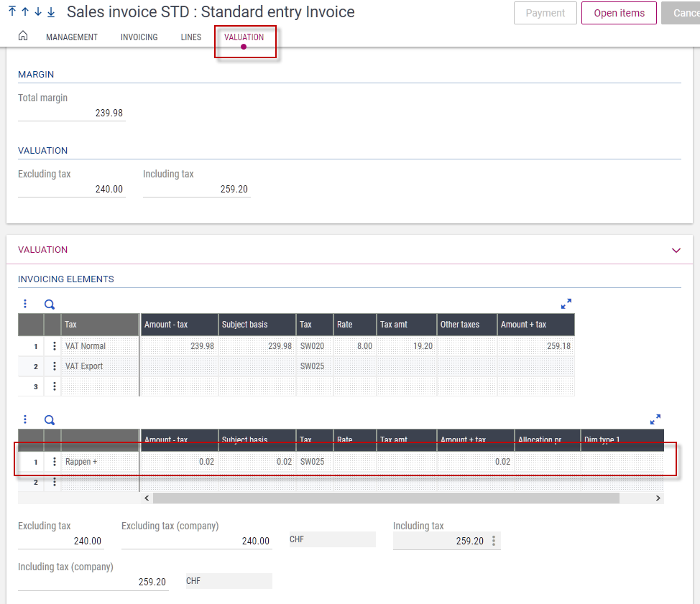Click the Excluding tax (company) field
Viewport: 700px width, 604px height.
tap(196, 541)
